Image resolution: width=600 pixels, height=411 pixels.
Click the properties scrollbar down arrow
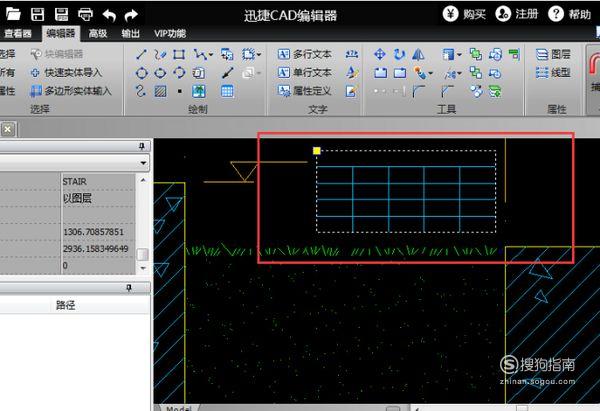click(143, 268)
